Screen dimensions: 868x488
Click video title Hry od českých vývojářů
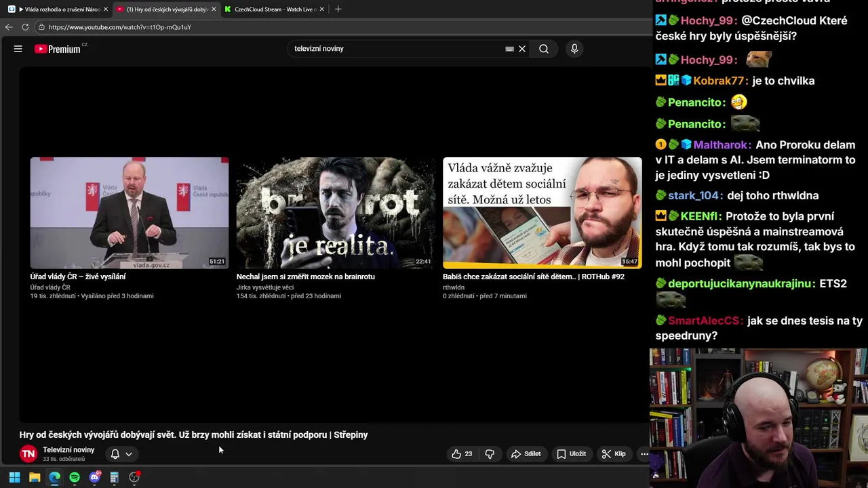[193, 435]
